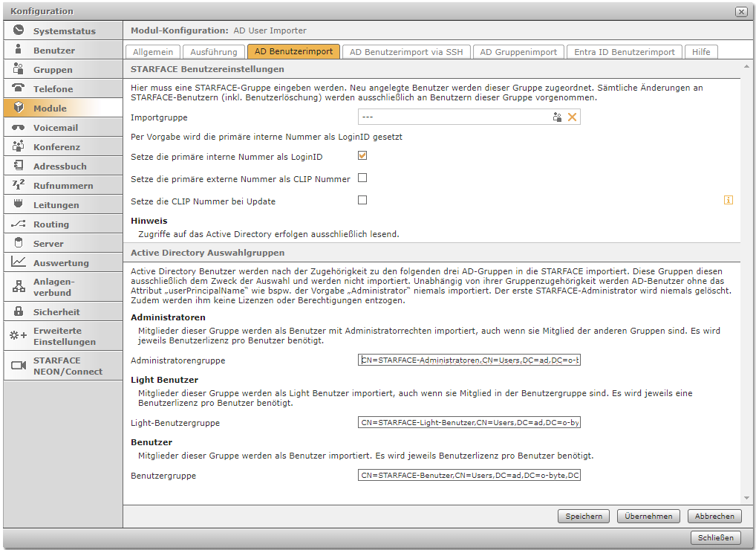Click the Konferenz group icon
756x550 pixels.
(x=19, y=146)
